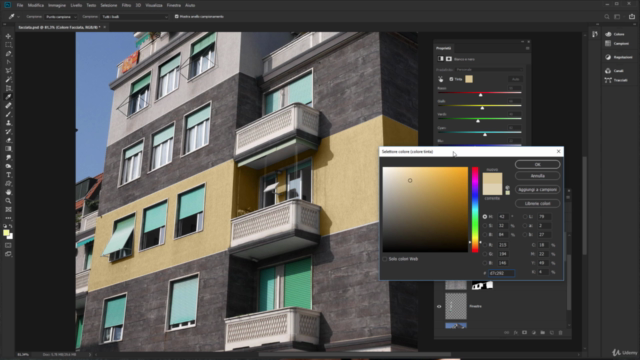Screen dimensions: 640x360
Task: Open the Immagine menu
Action: point(57,5)
